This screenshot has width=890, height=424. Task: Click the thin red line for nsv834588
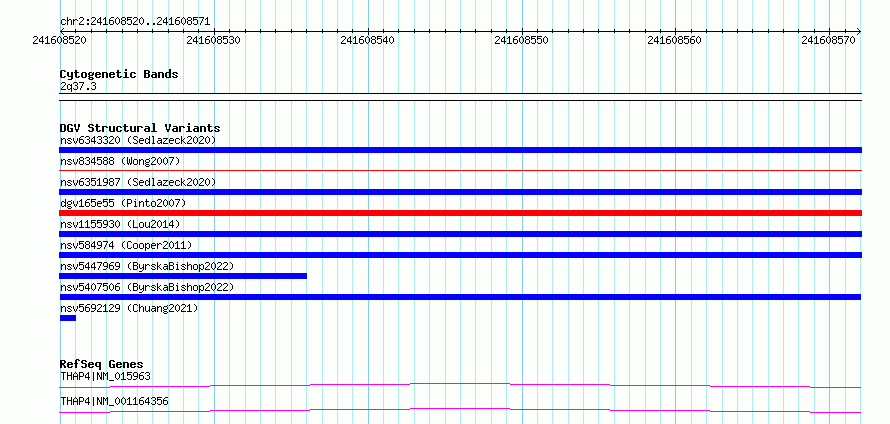pos(460,170)
